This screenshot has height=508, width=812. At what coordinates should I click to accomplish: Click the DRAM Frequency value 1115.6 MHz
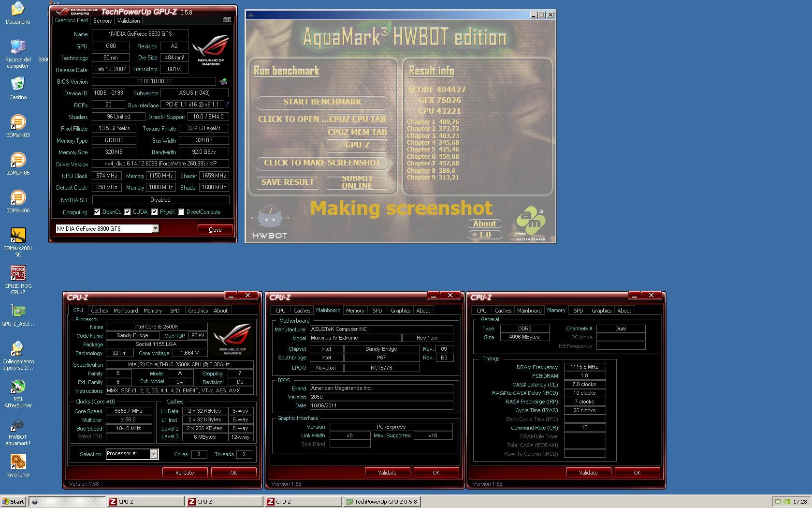(584, 367)
